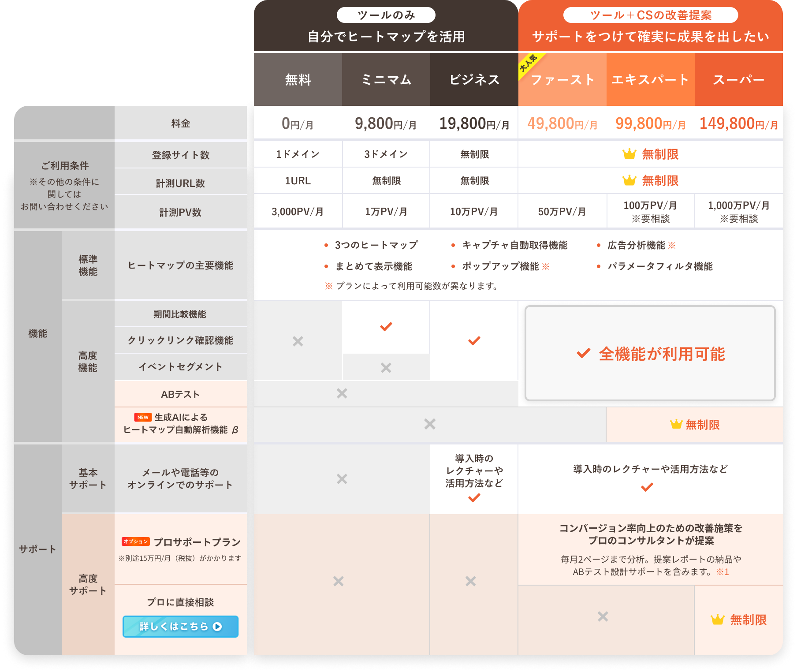The width and height of the screenshot is (797, 672).
Task: Click the まとめて表示機能 bullet
Action: coord(369,266)
